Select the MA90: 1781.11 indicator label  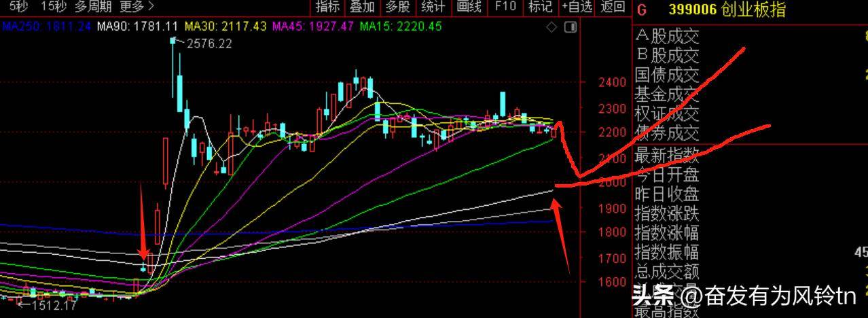pos(138,26)
